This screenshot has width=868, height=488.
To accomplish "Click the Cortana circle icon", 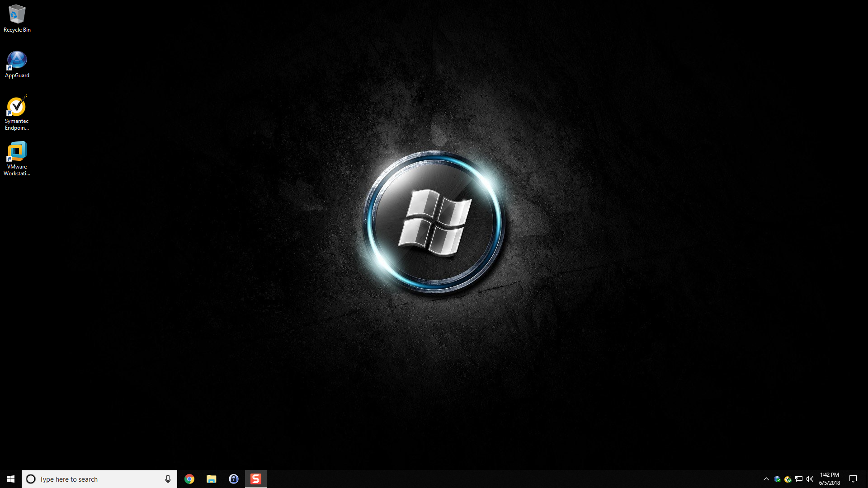I will coord(31,479).
